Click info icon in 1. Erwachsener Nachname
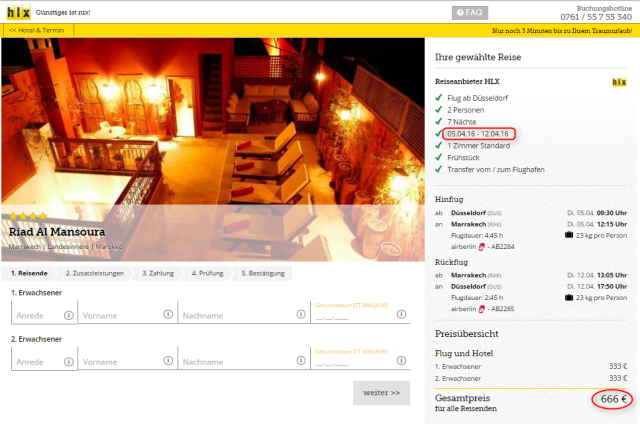 [x=301, y=314]
